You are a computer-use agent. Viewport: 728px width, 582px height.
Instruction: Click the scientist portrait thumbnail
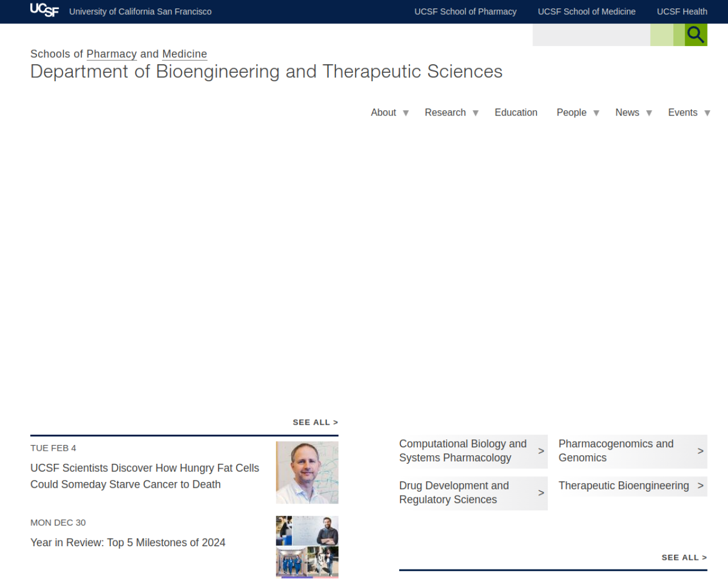(307, 473)
